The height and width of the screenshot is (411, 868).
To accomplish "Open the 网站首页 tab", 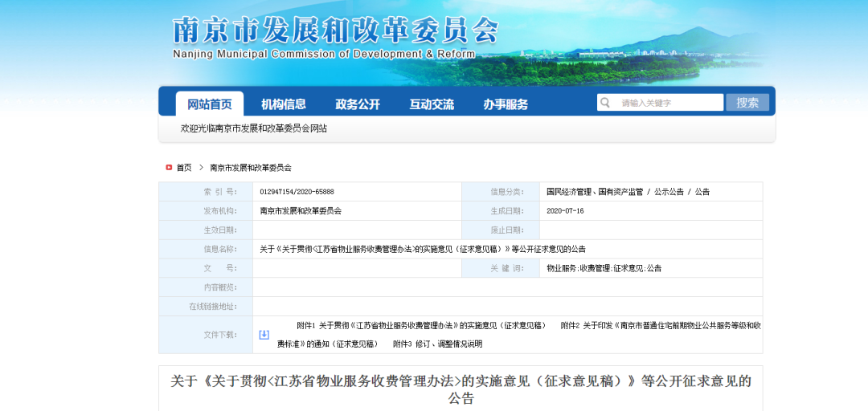I will (209, 104).
